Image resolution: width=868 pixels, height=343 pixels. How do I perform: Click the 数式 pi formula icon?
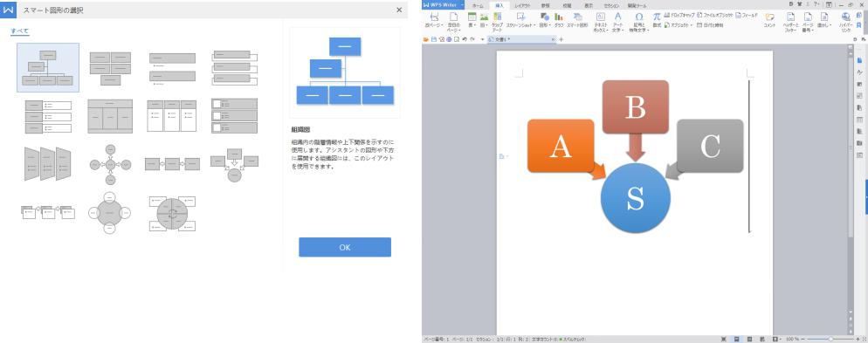pos(657,20)
